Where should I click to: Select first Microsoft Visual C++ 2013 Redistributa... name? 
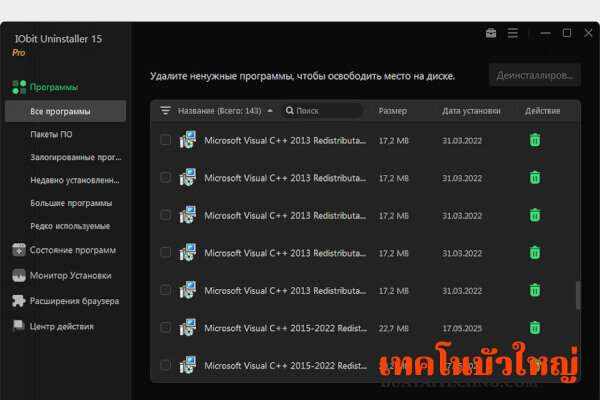coord(285,140)
